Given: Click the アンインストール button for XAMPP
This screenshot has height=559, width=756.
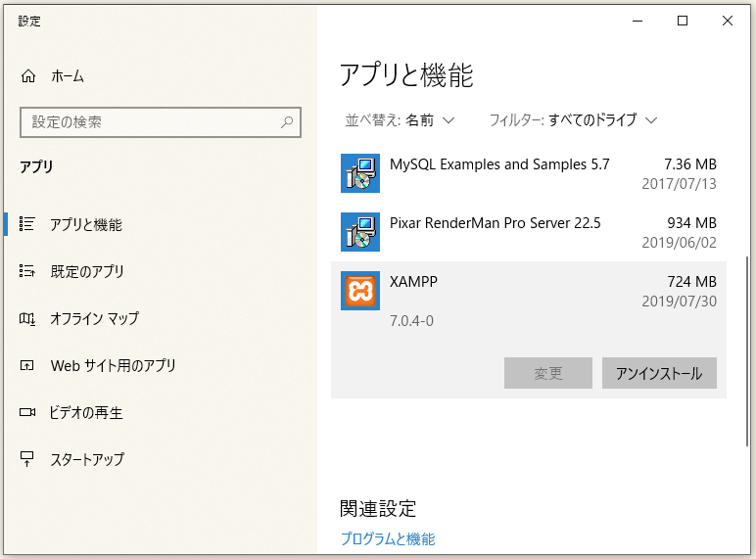Looking at the screenshot, I should pos(659,373).
